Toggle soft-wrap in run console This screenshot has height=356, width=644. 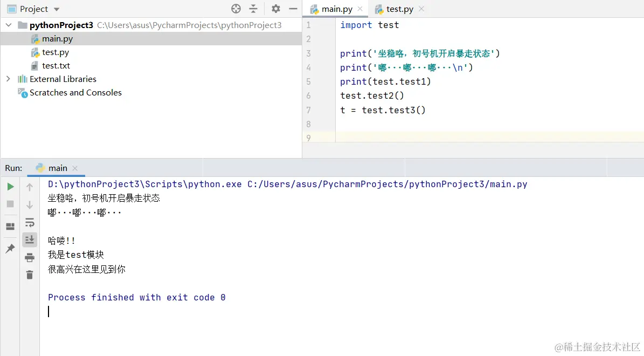coord(30,222)
